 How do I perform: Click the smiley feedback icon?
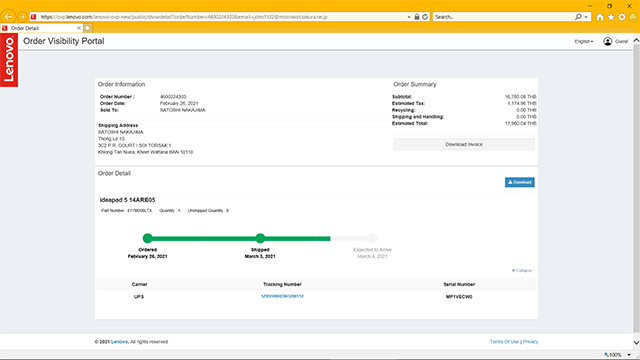point(633,17)
